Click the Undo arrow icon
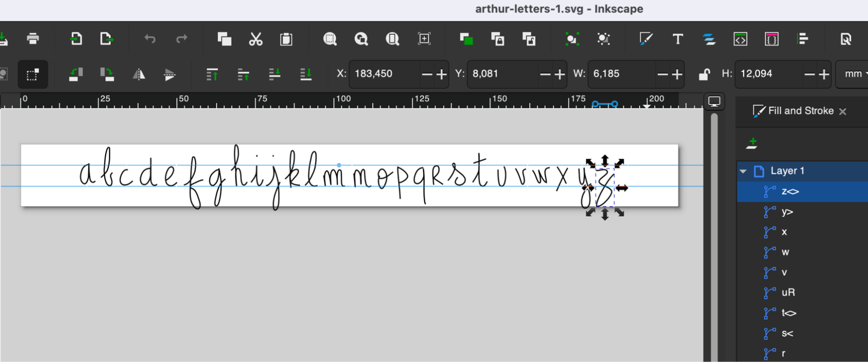Screen dimensions: 868x362 [150, 39]
